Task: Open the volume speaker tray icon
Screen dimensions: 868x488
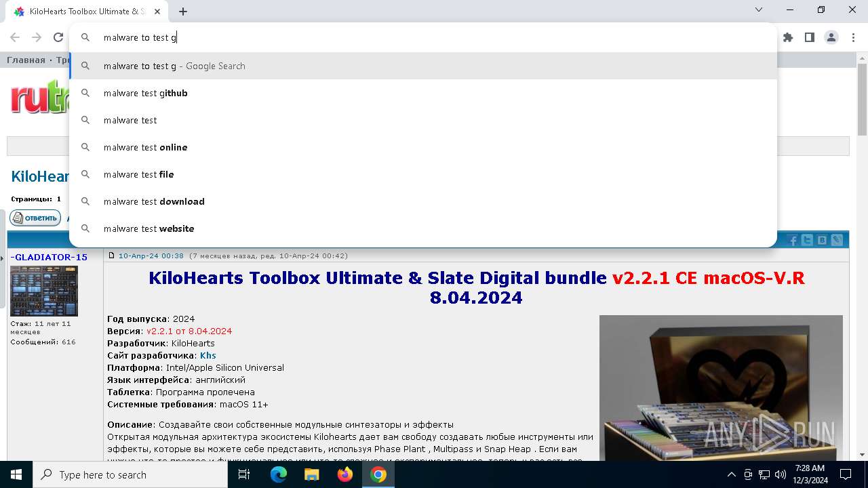Action: [781, 474]
